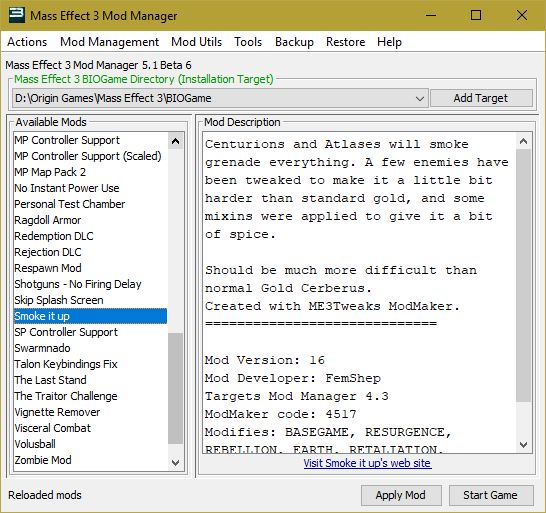Maximize the Mod Manager window
This screenshot has width=546, height=513.
click(476, 15)
